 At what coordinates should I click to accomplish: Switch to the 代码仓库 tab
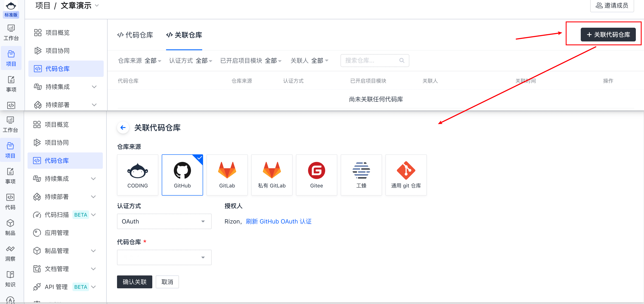135,35
